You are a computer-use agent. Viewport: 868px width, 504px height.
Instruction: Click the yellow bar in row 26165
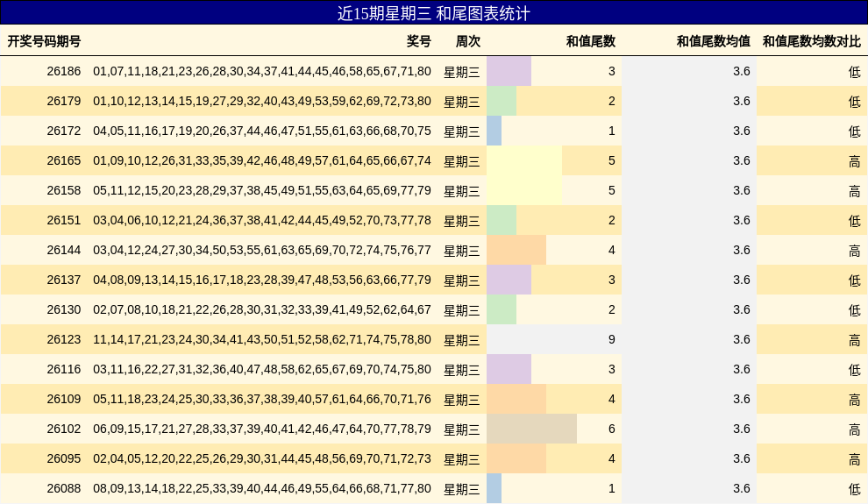524,161
